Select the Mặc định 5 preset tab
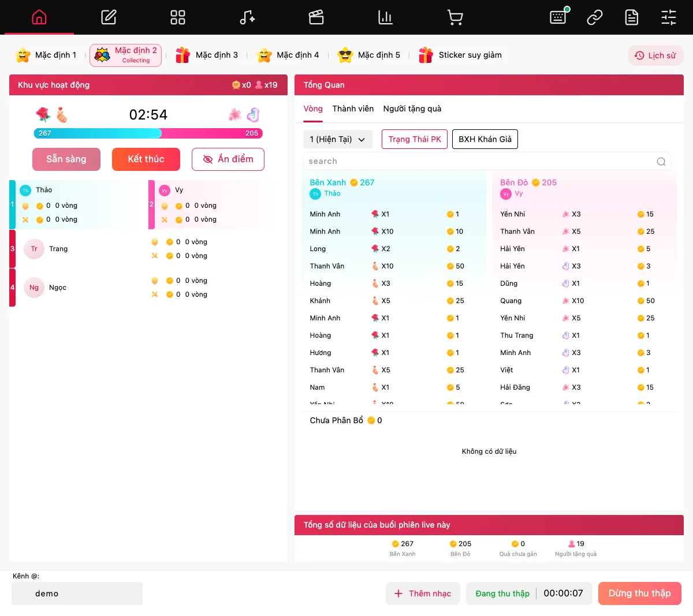This screenshot has width=693, height=616. click(369, 55)
